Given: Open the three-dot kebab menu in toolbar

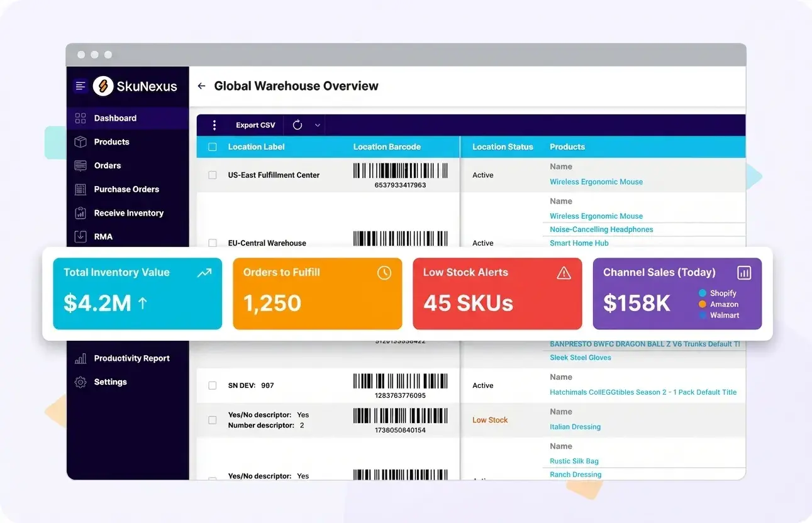Looking at the screenshot, I should (214, 124).
